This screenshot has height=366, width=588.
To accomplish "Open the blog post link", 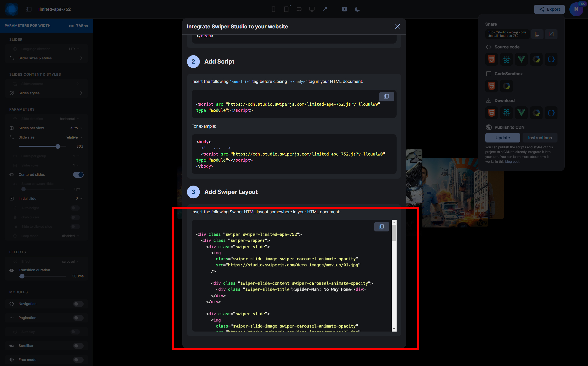I will point(512,162).
